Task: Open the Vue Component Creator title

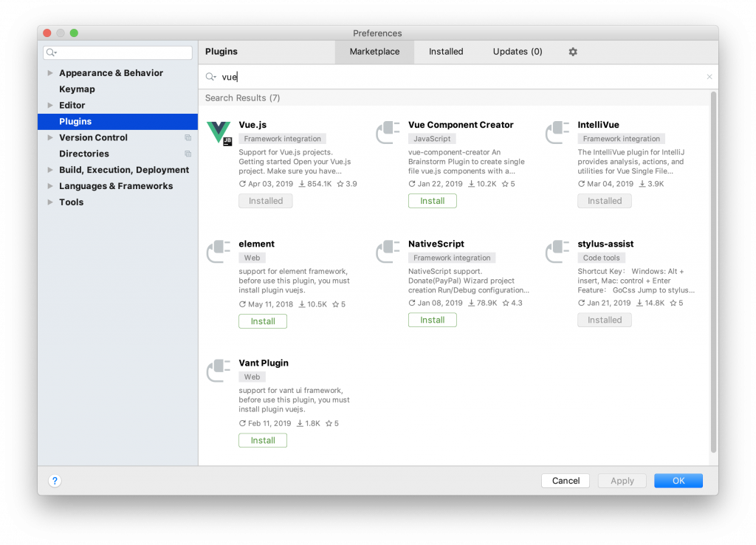Action: tap(461, 125)
